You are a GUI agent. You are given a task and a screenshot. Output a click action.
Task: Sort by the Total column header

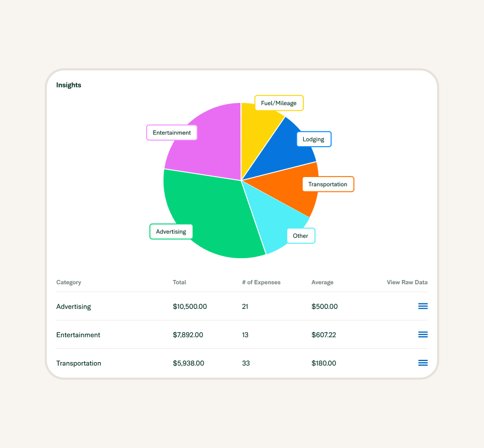[180, 282]
